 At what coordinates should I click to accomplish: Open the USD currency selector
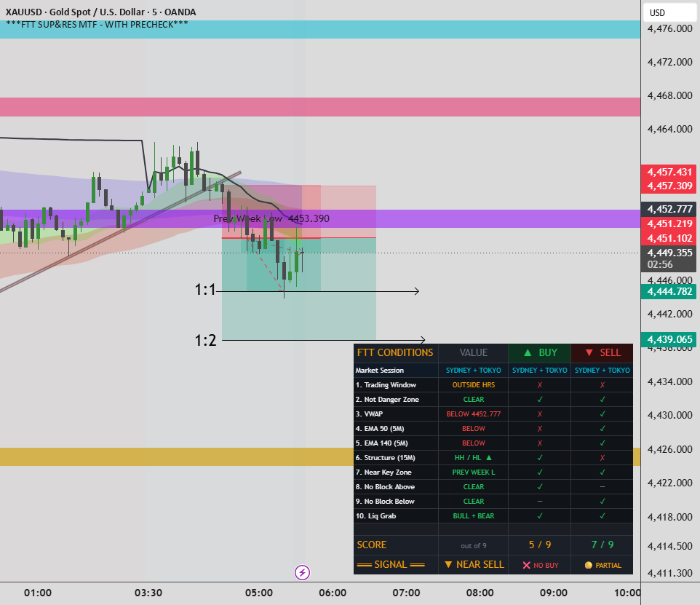click(x=669, y=12)
